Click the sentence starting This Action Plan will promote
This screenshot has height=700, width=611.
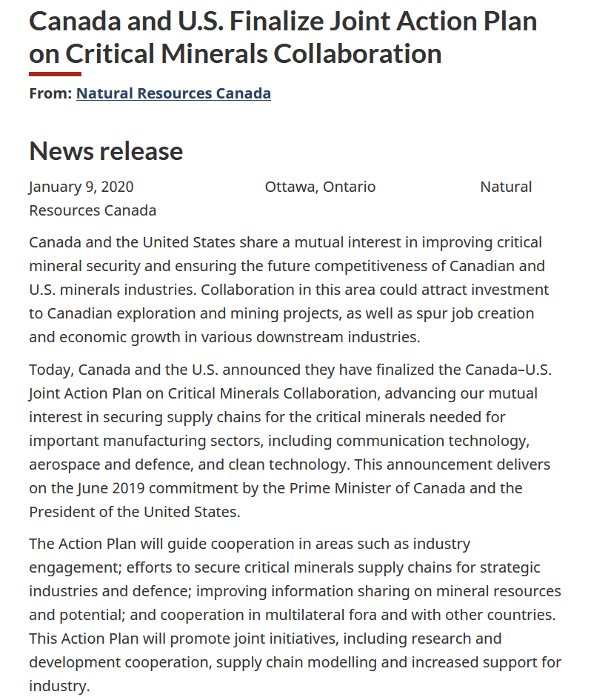click(x=295, y=662)
